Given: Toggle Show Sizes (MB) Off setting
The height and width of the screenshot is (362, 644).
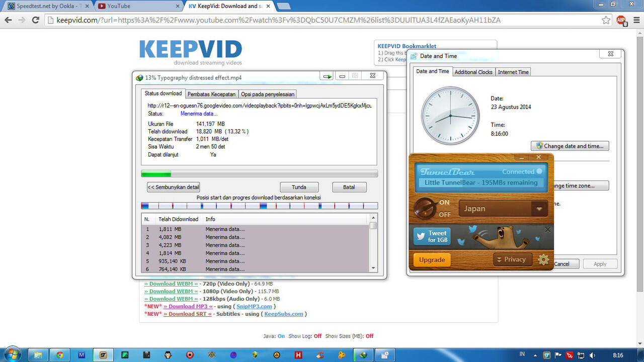Looking at the screenshot, I should (370, 336).
